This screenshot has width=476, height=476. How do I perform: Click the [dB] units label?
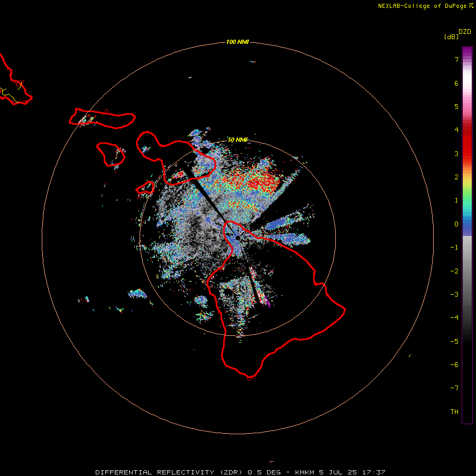pos(451,36)
